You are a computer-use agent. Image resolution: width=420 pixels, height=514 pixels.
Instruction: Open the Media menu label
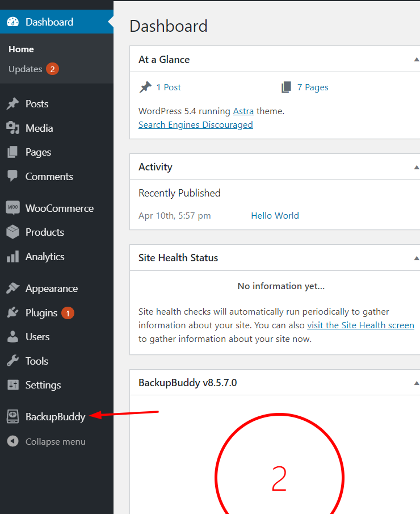39,128
